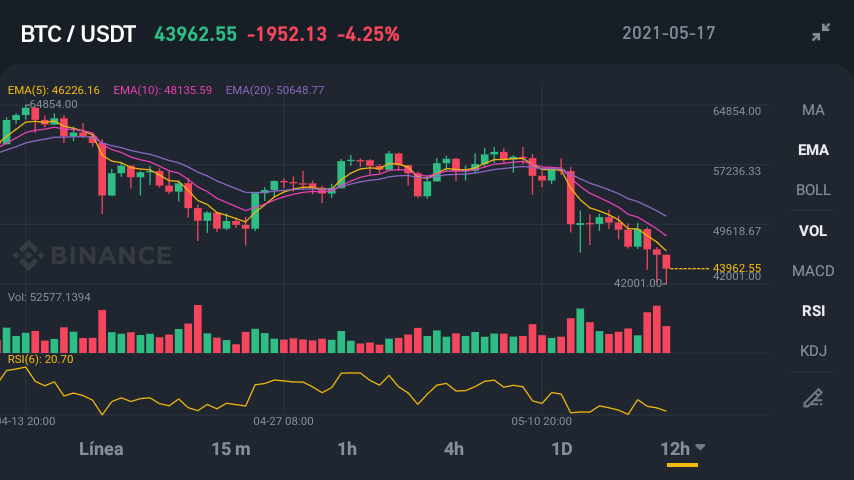This screenshot has width=854, height=480.
Task: Click the tallest red volume bar
Action: [x=198, y=329]
